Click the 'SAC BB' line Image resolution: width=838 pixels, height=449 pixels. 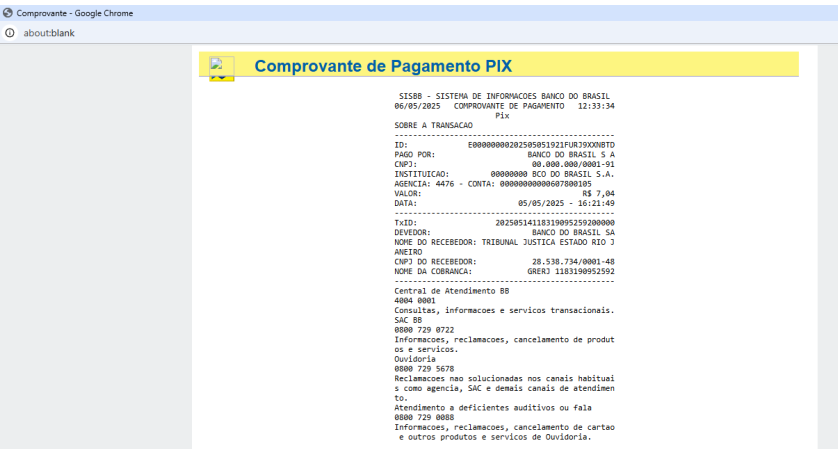[x=408, y=320]
